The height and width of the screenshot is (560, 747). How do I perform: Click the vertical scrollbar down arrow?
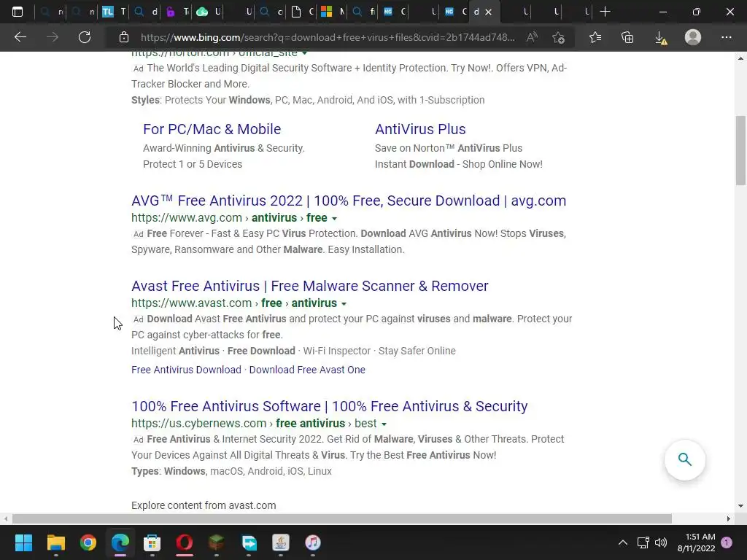pos(740,506)
